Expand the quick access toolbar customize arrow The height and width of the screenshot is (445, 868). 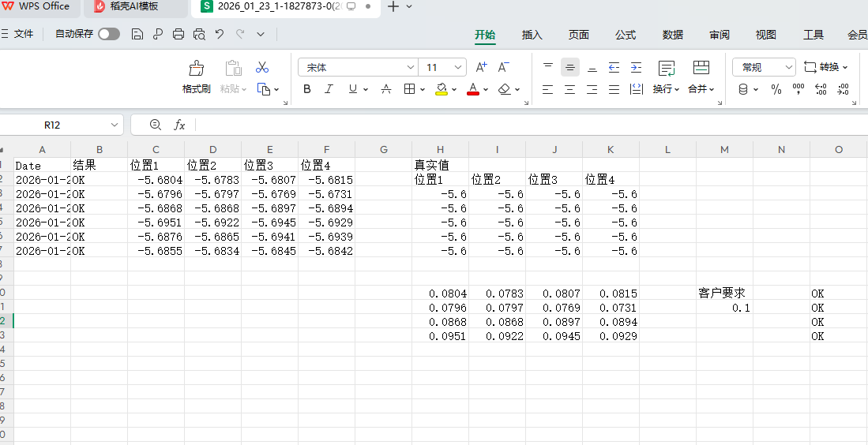click(261, 34)
